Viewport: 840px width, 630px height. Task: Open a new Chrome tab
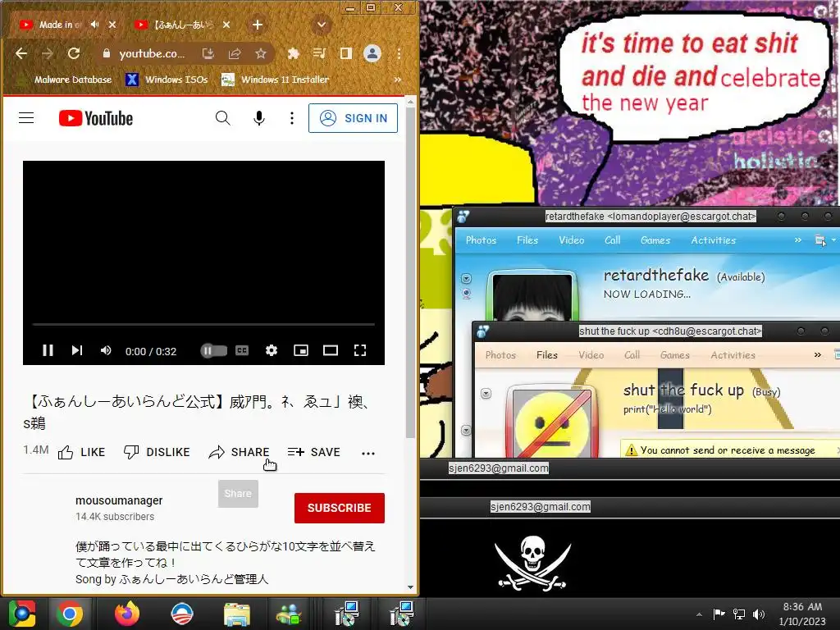(258, 25)
